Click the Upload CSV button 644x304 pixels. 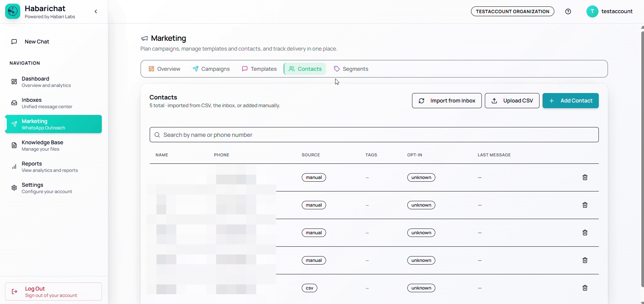[512, 101]
